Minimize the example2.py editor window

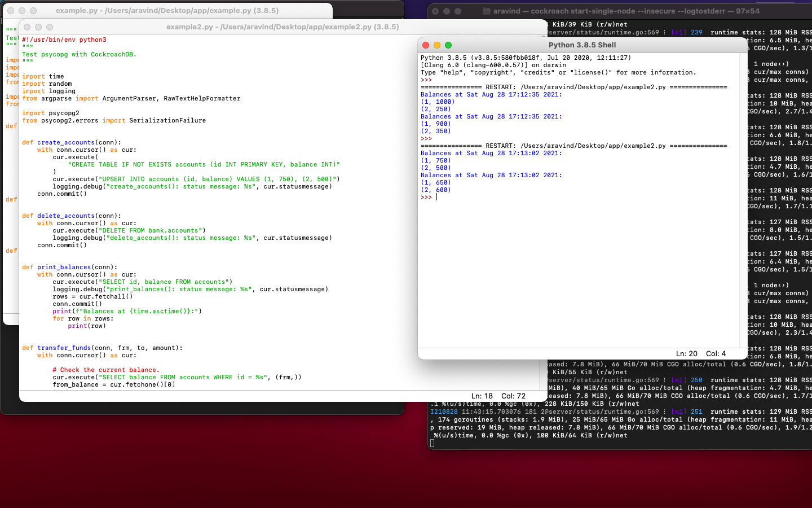coord(38,27)
